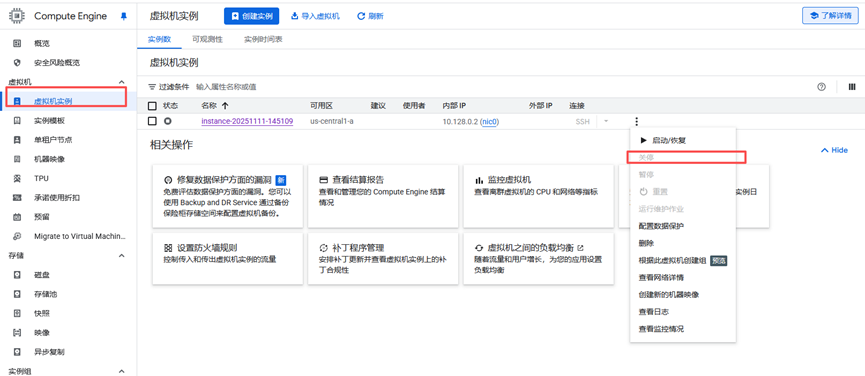Click the 刷新 refresh button
The width and height of the screenshot is (865, 376).
pyautogui.click(x=370, y=17)
